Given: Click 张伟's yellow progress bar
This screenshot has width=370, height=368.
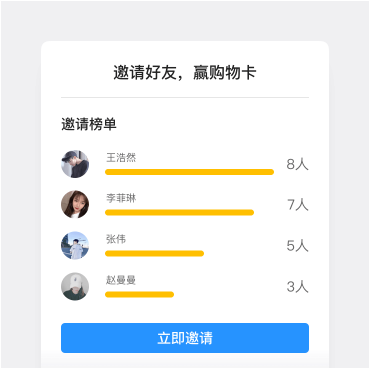Looking at the screenshot, I should pyautogui.click(x=154, y=254).
